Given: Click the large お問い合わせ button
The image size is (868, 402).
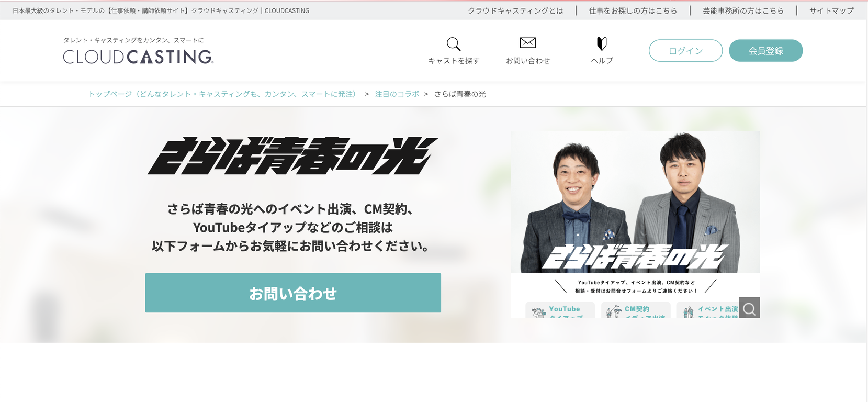Looking at the screenshot, I should (x=293, y=293).
